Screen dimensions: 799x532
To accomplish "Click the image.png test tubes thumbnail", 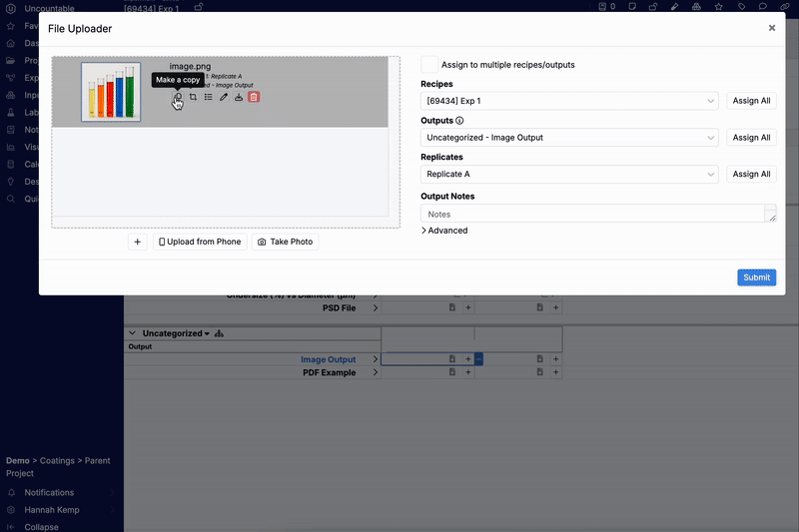I will click(111, 92).
